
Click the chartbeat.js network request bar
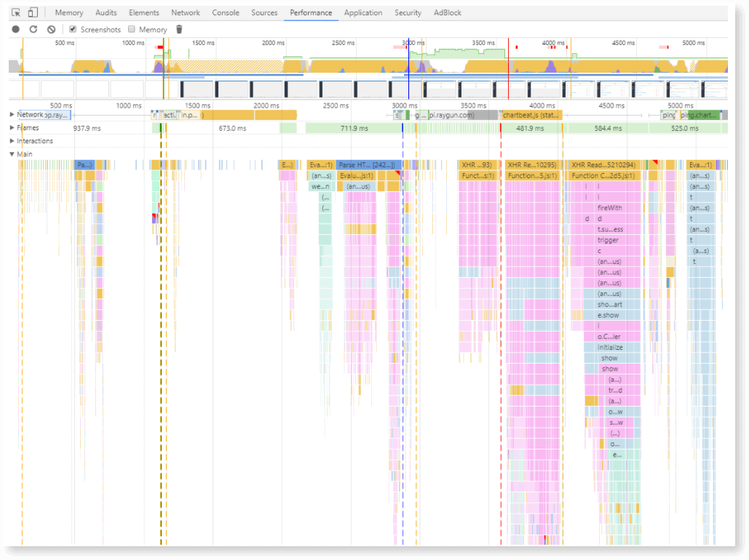click(531, 115)
